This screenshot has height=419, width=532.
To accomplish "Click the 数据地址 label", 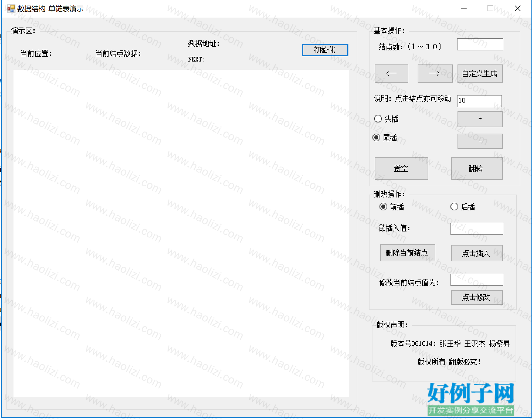I will (x=204, y=44).
